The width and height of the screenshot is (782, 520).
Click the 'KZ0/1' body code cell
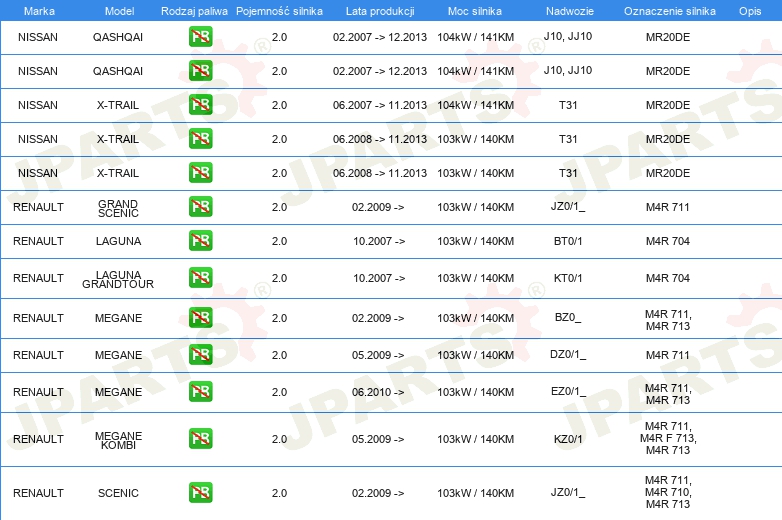pos(568,439)
